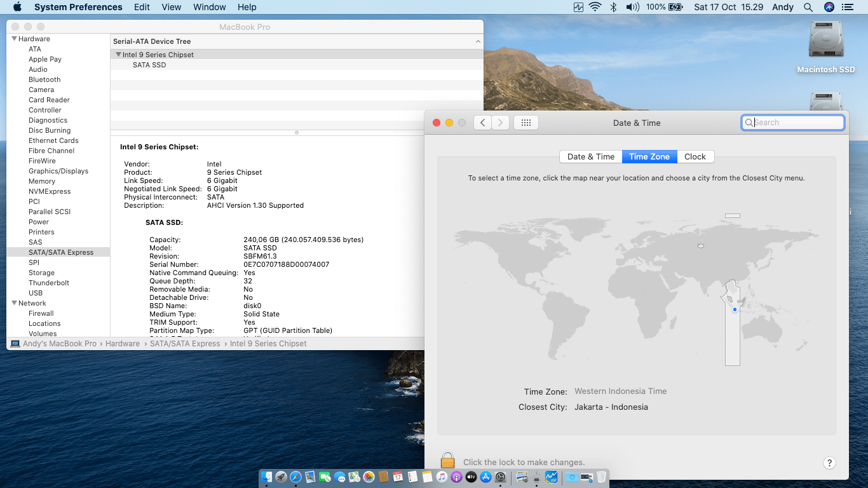Open the Music app in the Dock
The image size is (868, 488).
(x=442, y=477)
